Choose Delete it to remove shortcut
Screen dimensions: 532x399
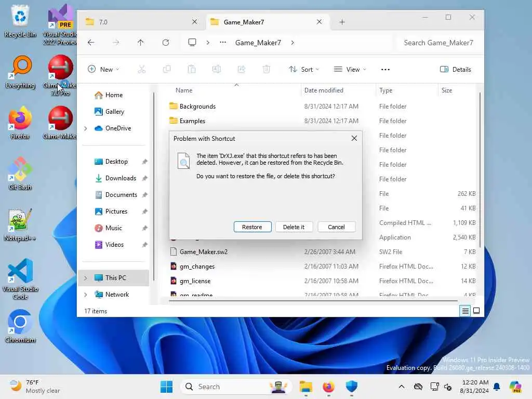click(294, 227)
